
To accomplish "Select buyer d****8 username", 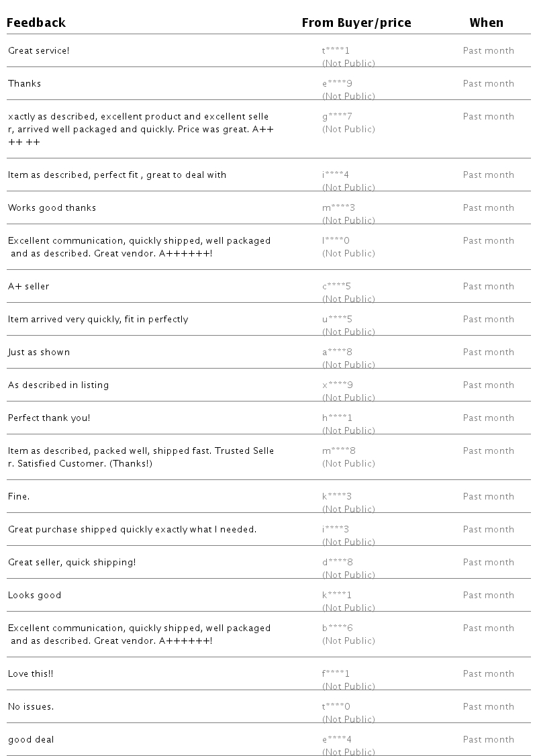I will [x=338, y=562].
